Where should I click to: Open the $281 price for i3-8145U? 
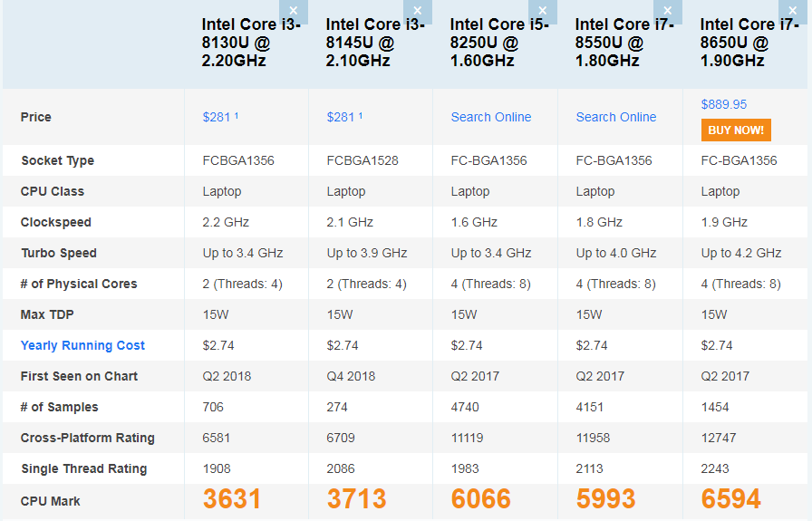pos(342,117)
